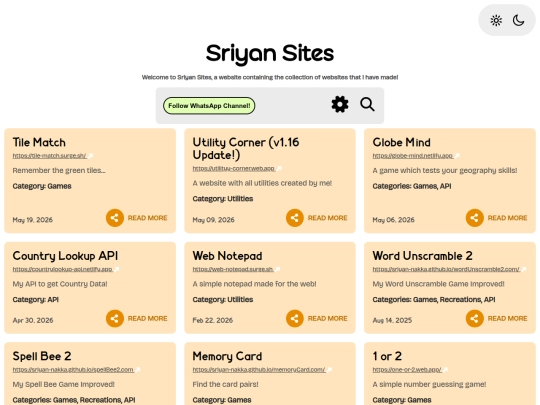Read more about Utility Corner
Image resolution: width=540 pixels, height=405 pixels.
327,218
